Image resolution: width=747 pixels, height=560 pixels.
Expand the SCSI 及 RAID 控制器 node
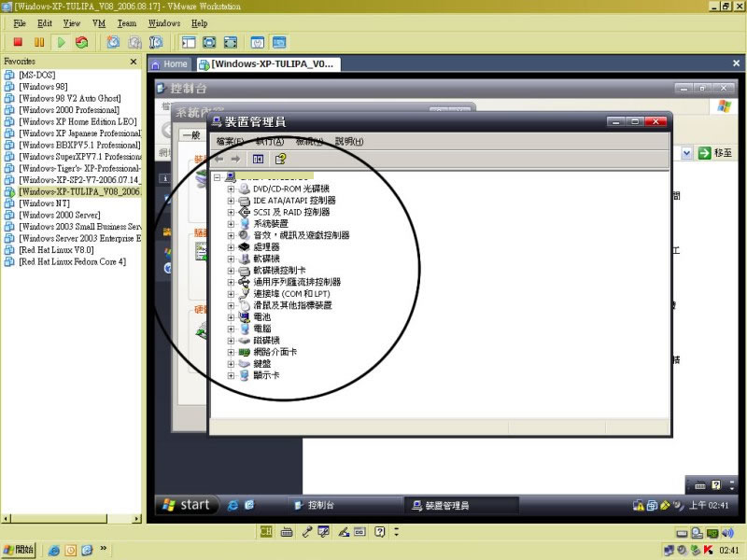pyautogui.click(x=231, y=213)
